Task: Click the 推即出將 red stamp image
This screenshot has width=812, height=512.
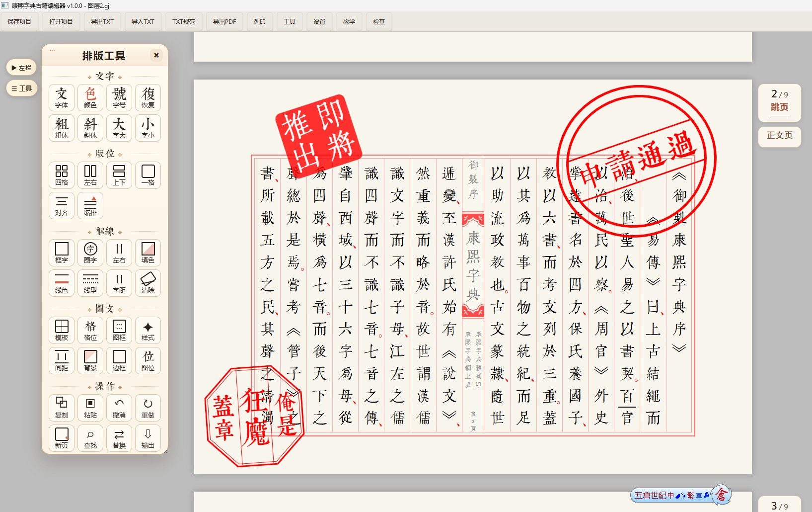Action: pyautogui.click(x=318, y=134)
